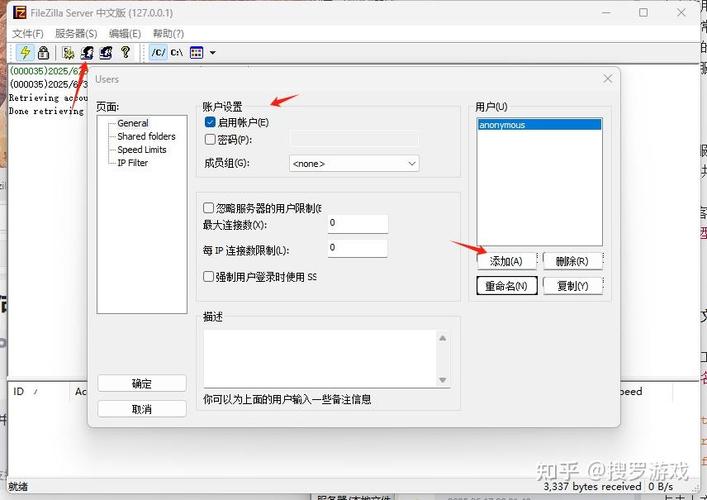The width and height of the screenshot is (707, 500).
Task: Confirm with the 确定 button
Action: pos(142,384)
